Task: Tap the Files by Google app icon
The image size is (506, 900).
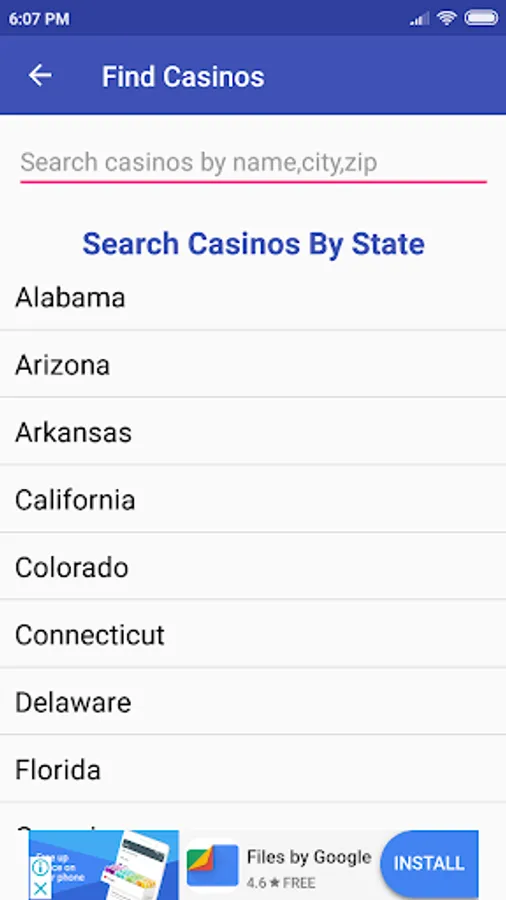Action: [212, 865]
